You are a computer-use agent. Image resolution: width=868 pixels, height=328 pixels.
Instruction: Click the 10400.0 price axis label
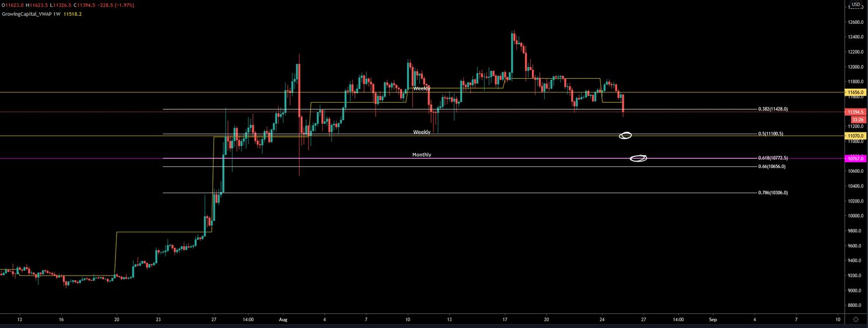855,186
